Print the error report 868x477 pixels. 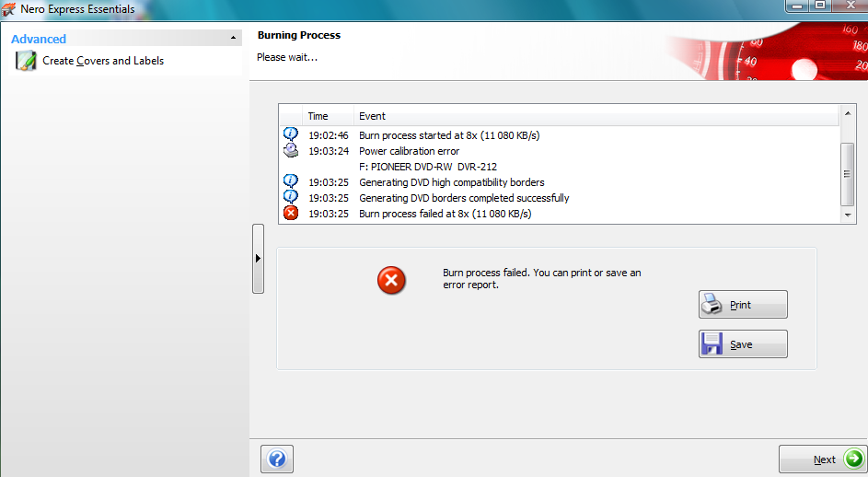pyautogui.click(x=743, y=304)
